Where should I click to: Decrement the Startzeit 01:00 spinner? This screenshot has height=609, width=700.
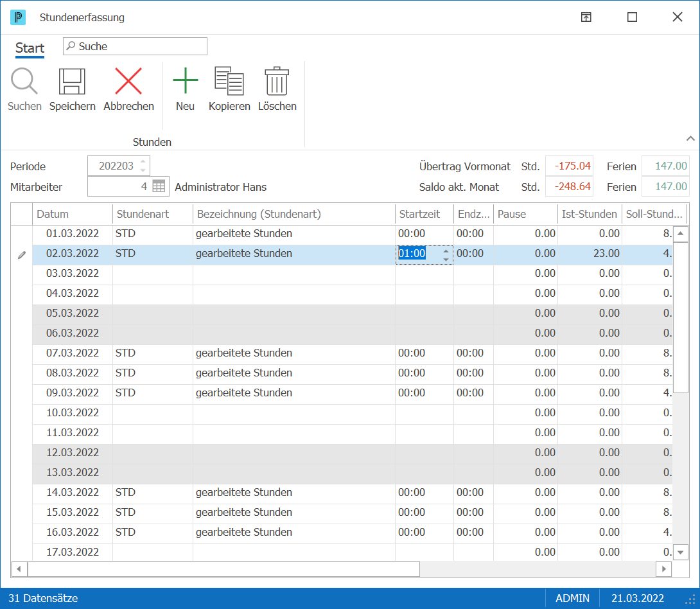click(446, 259)
